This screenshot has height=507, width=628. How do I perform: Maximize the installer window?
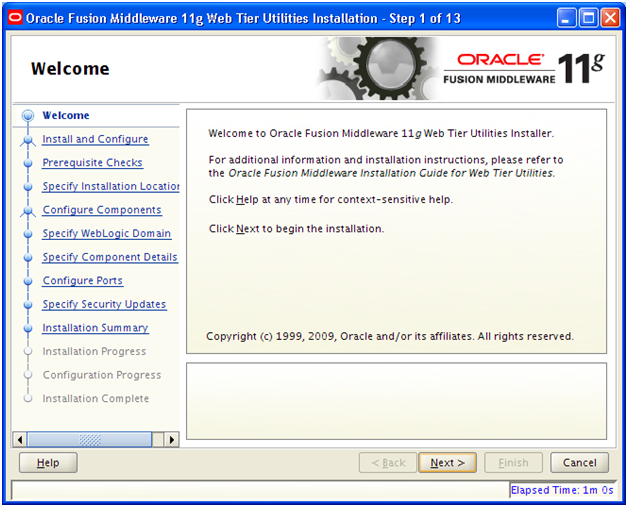pyautogui.click(x=588, y=18)
